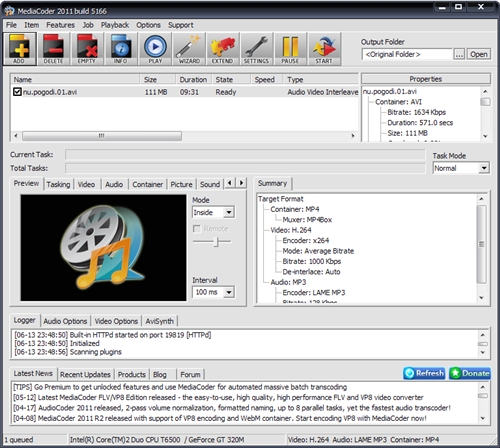Uncheck the nu.pogodi.01.avi file checkbox
Viewport: 500px width, 448px height.
click(17, 92)
